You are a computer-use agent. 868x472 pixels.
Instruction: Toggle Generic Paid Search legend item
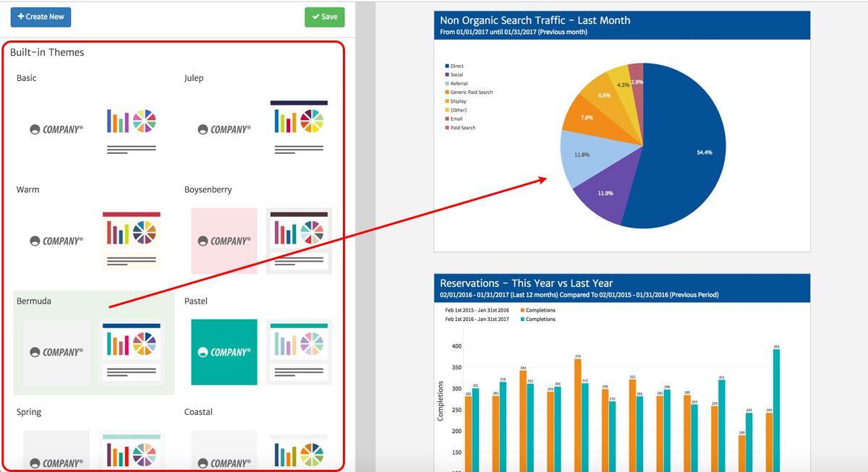[471, 93]
